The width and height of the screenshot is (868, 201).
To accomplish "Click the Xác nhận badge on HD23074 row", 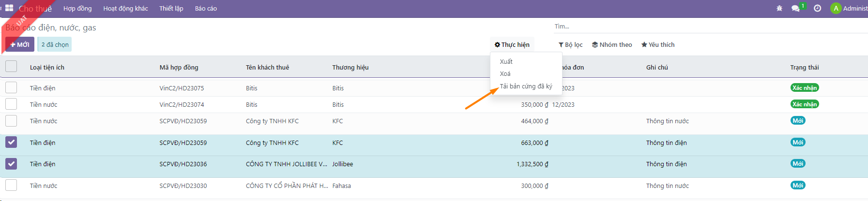I will [x=805, y=104].
